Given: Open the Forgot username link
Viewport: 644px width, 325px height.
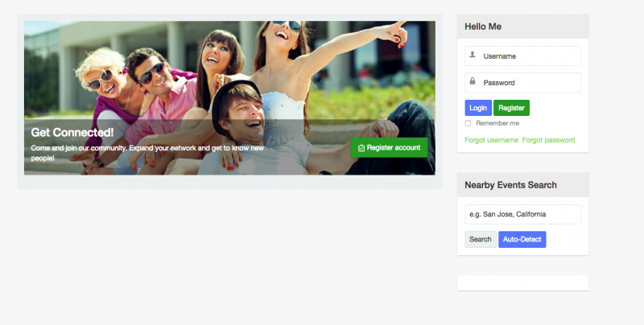Looking at the screenshot, I should tap(491, 140).
